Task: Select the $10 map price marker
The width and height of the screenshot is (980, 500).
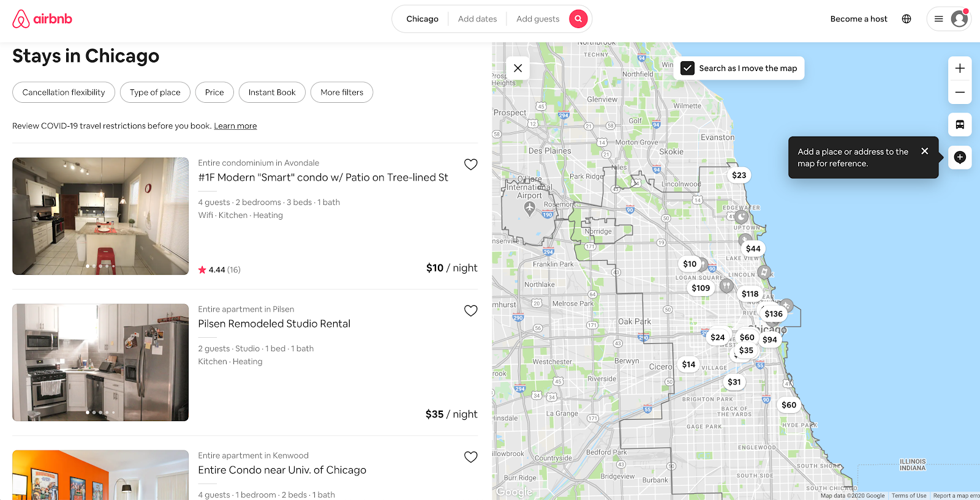Action: tap(690, 264)
